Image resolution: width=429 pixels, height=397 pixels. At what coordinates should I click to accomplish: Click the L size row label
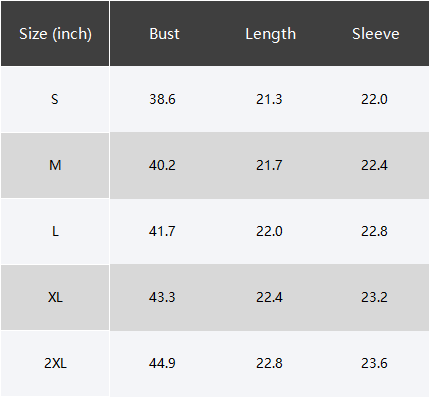[55, 231]
